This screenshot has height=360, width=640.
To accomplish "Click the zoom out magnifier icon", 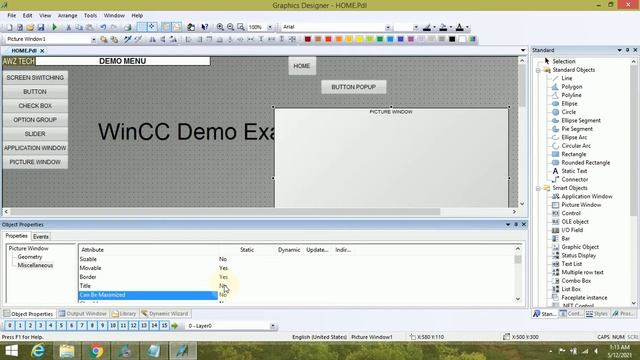I will coord(231,27).
